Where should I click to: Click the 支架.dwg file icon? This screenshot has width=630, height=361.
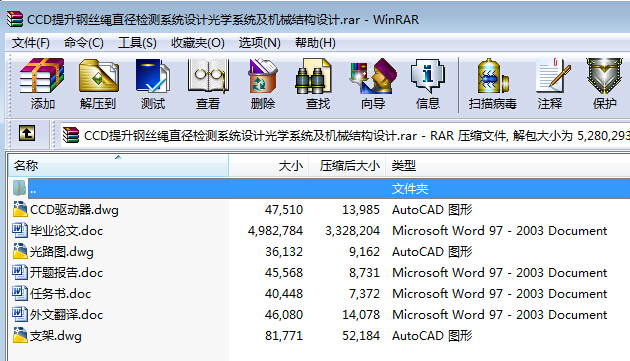point(20,335)
